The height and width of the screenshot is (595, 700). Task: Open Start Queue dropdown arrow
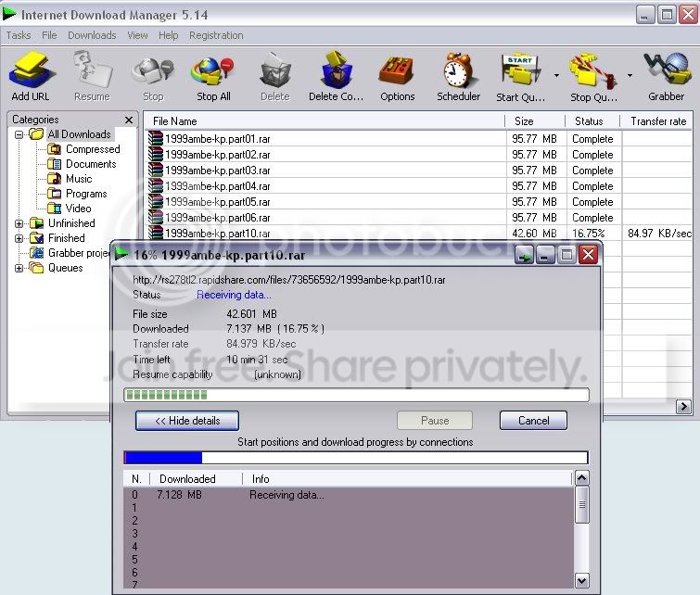pyautogui.click(x=556, y=75)
